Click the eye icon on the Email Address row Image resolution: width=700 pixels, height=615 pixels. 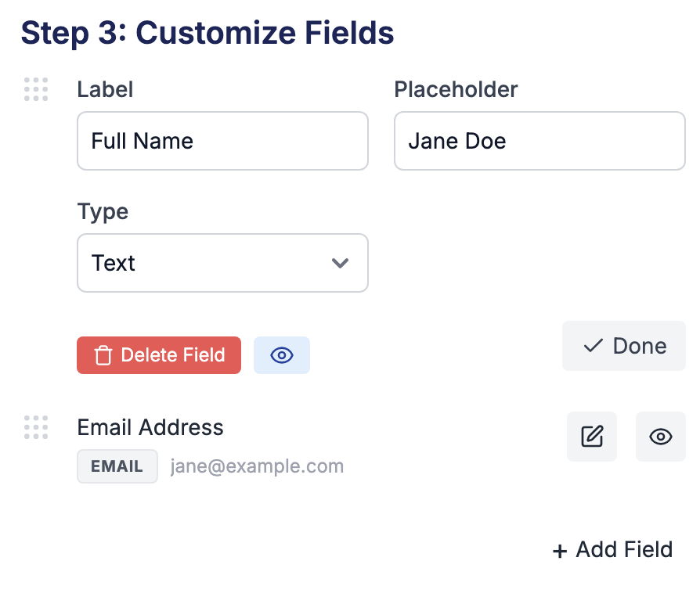[660, 437]
